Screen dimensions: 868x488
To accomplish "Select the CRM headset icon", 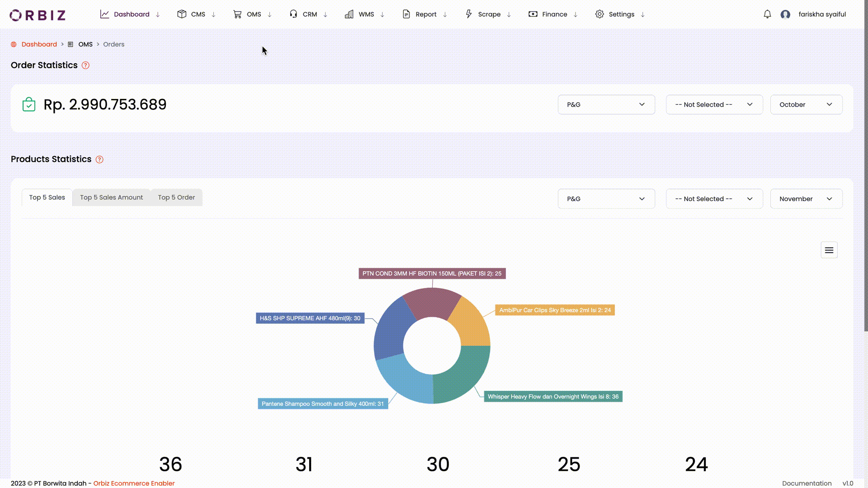I will coord(293,14).
